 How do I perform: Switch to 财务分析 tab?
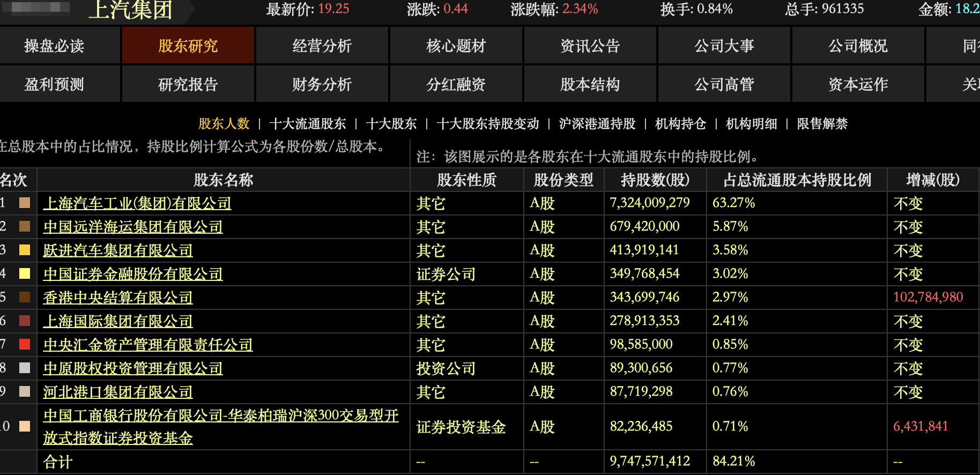point(322,84)
